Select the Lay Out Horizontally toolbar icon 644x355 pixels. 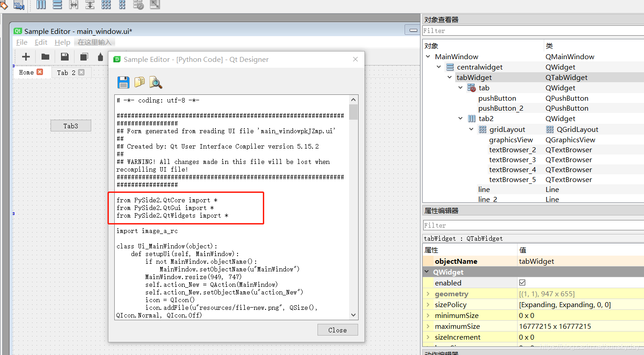pyautogui.click(x=41, y=5)
